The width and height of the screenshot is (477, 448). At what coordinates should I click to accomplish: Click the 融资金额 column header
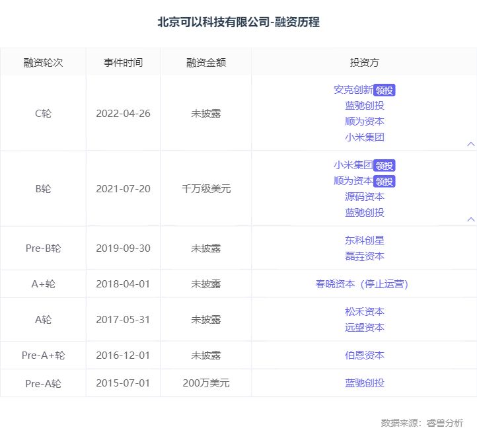pos(206,63)
